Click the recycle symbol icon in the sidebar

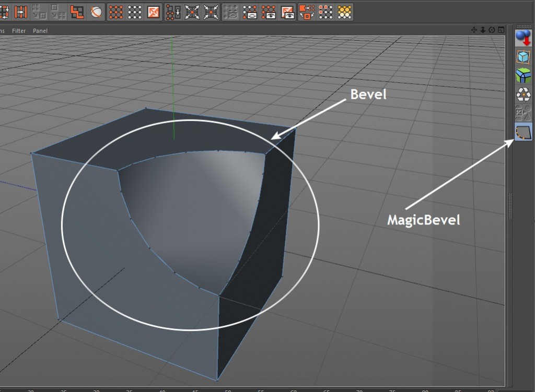522,94
